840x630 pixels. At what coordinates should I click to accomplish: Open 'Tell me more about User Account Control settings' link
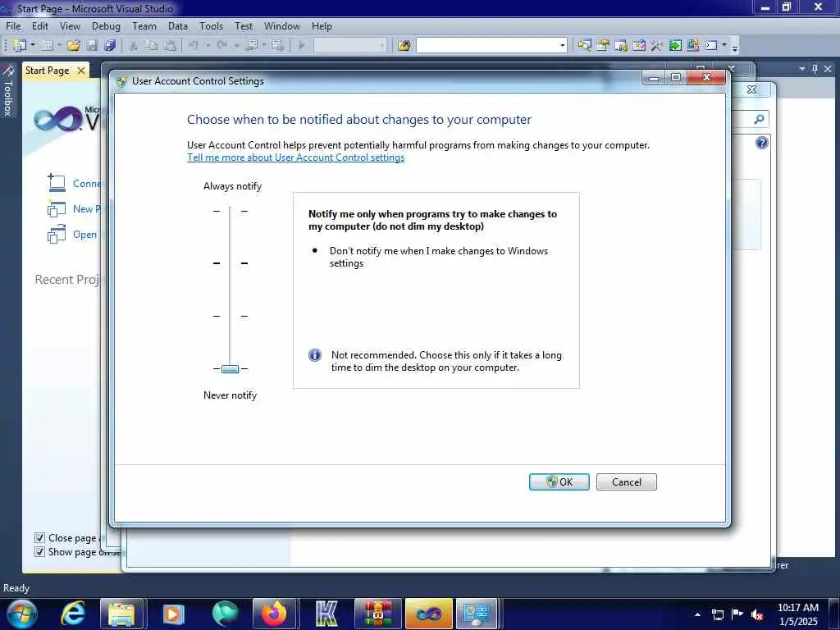coord(295,157)
